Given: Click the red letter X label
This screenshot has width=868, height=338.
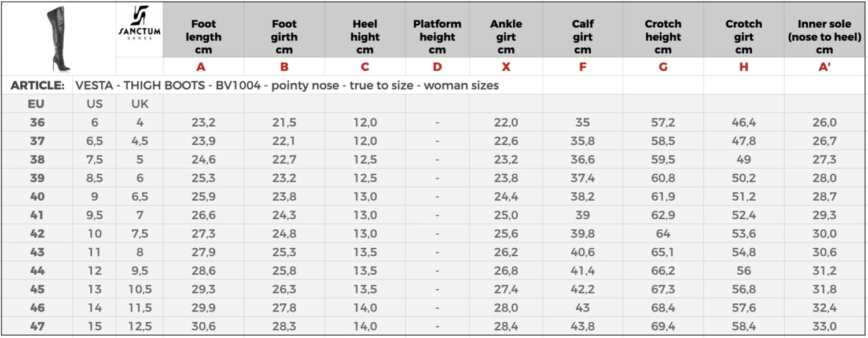Looking at the screenshot, I should tap(506, 67).
